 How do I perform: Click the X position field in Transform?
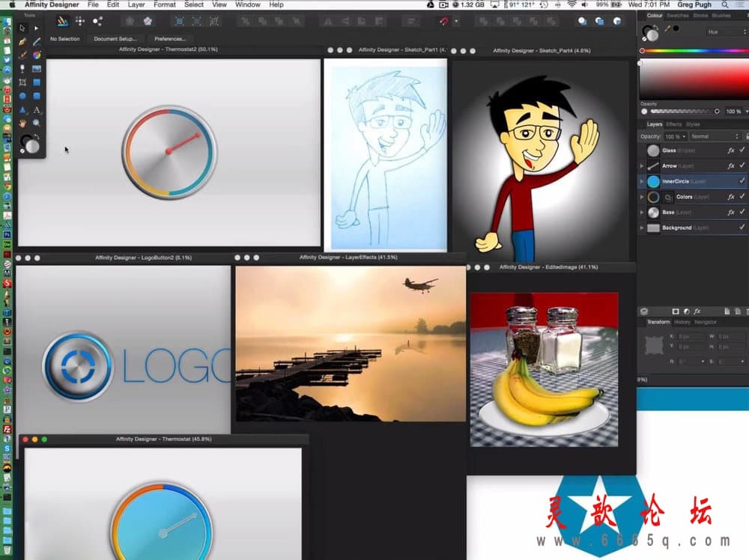point(691,337)
